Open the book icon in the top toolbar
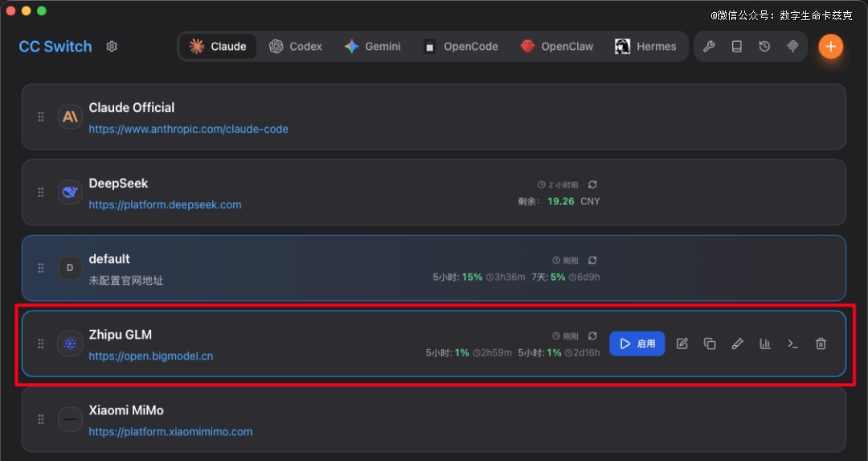The image size is (868, 461). pyautogui.click(x=736, y=47)
